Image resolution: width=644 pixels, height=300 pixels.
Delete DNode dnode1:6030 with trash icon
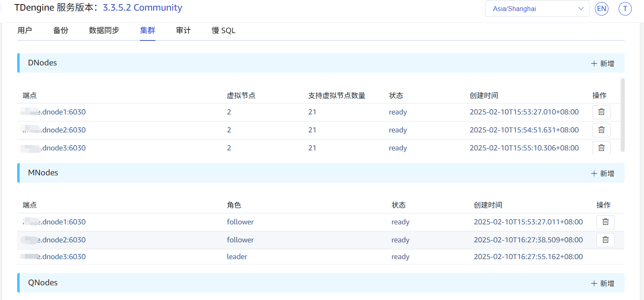(601, 112)
